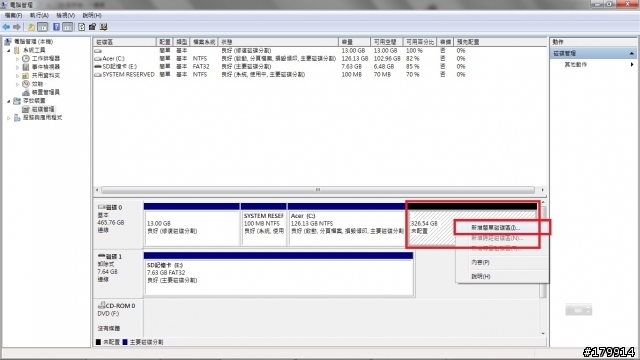Expand the 效能 tree node

[18, 84]
